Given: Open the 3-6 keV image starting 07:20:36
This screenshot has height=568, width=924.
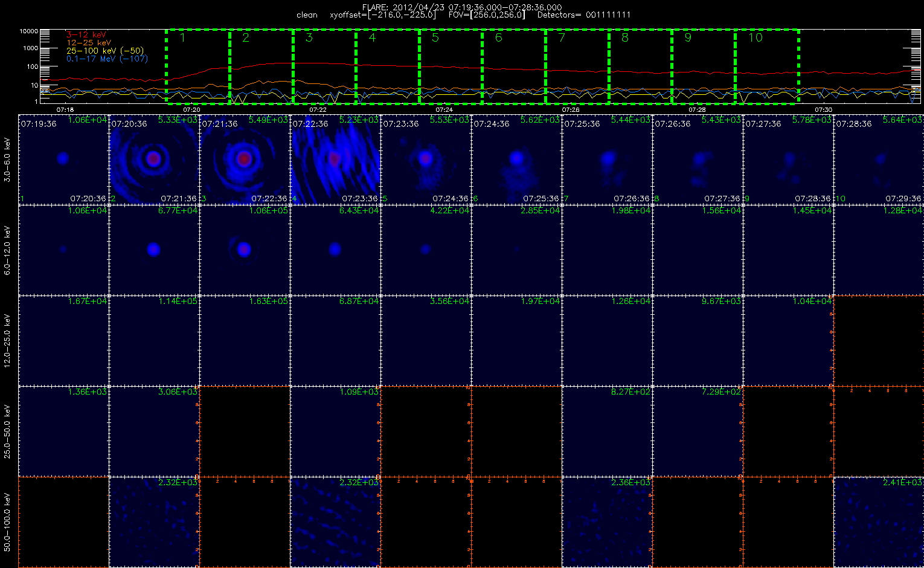Looking at the screenshot, I should pyautogui.click(x=154, y=159).
